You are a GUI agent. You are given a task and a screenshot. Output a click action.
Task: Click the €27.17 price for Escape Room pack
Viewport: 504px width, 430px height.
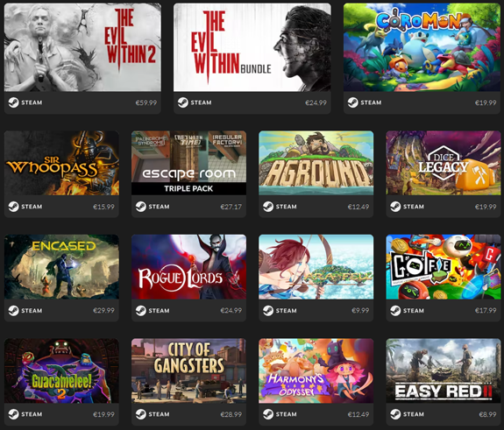(231, 207)
